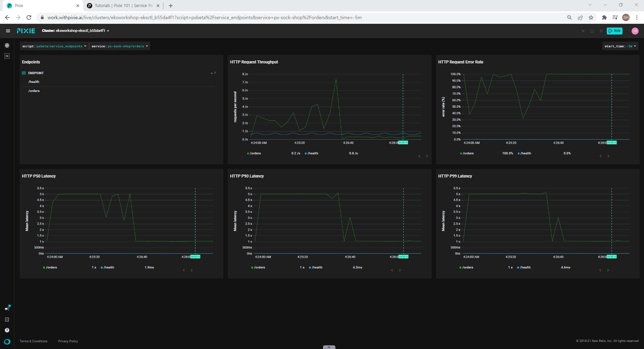
Task: Toggle /health series in Error Rate legend
Action: coord(524,153)
